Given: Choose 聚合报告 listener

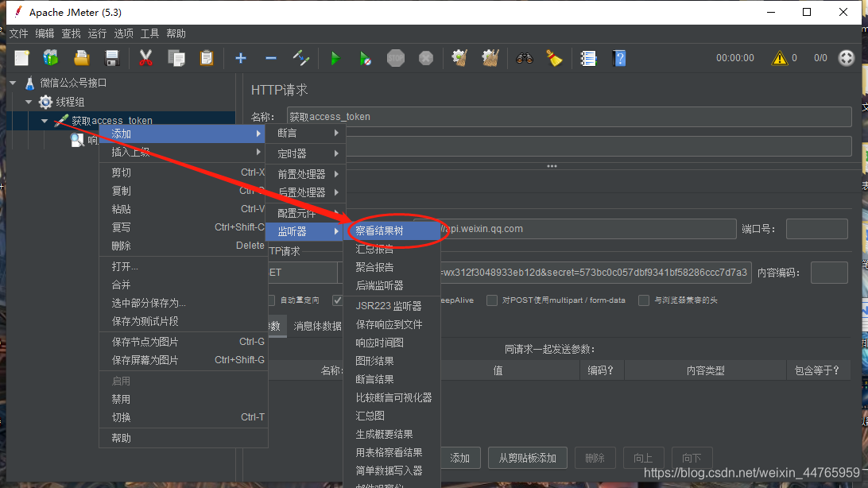Looking at the screenshot, I should pos(392,267).
